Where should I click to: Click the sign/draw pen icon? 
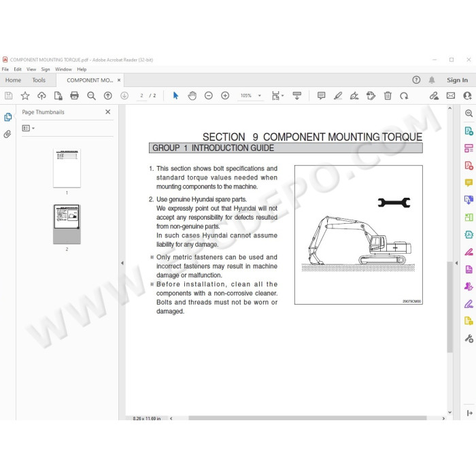354,96
